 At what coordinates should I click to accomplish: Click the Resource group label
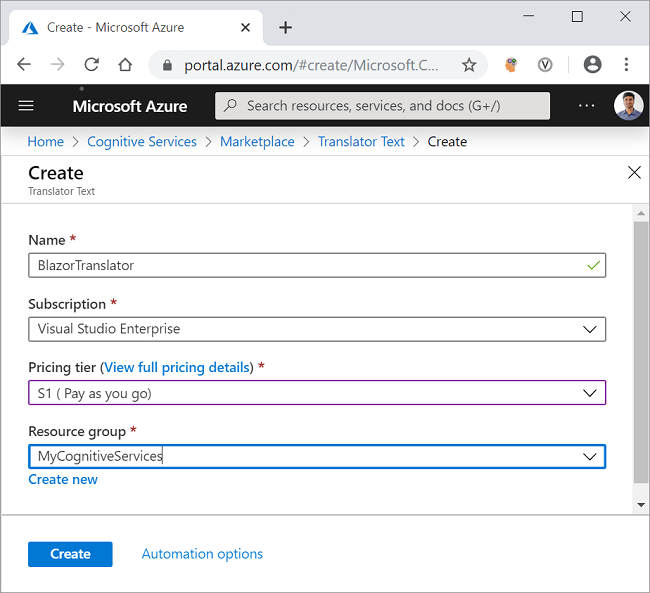point(77,432)
